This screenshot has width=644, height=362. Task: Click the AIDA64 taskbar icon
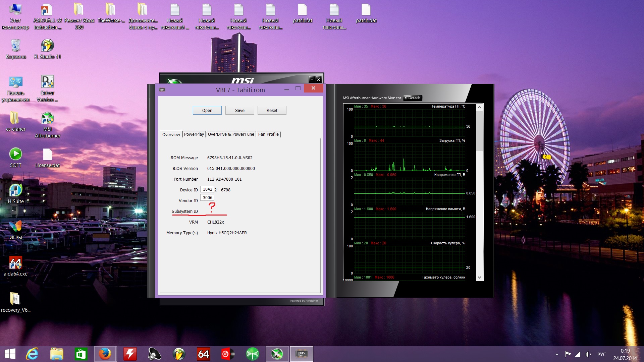[203, 354]
